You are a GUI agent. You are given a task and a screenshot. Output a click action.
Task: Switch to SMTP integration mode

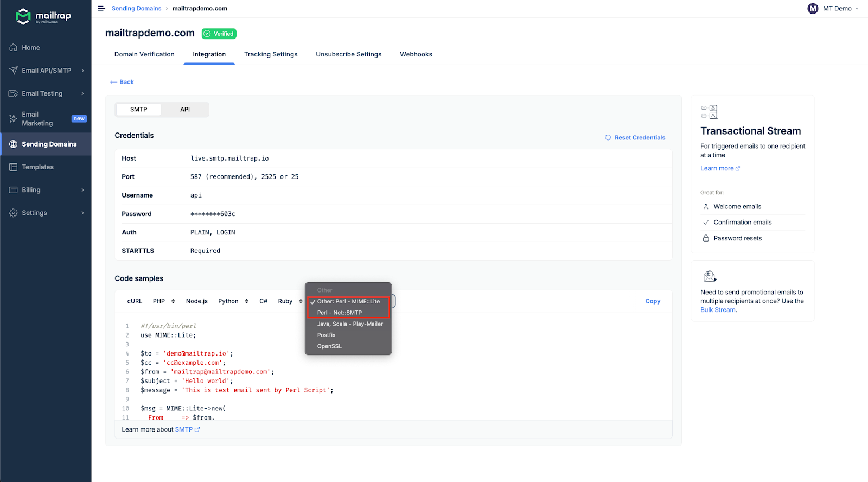pos(139,110)
